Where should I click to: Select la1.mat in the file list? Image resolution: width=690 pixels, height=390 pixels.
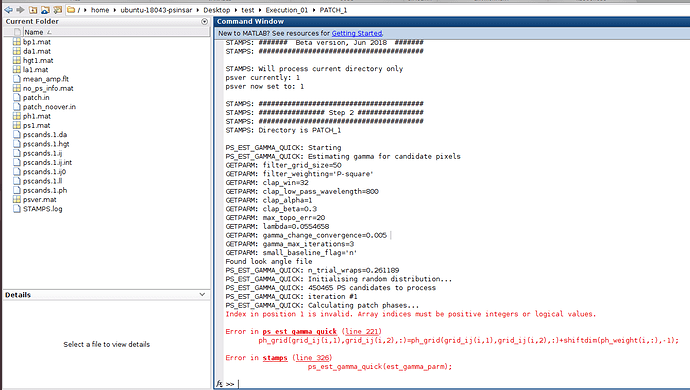click(x=35, y=70)
